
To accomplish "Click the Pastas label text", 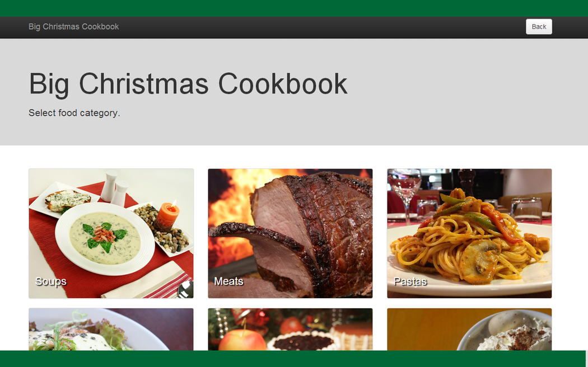I will pyautogui.click(x=410, y=281).
